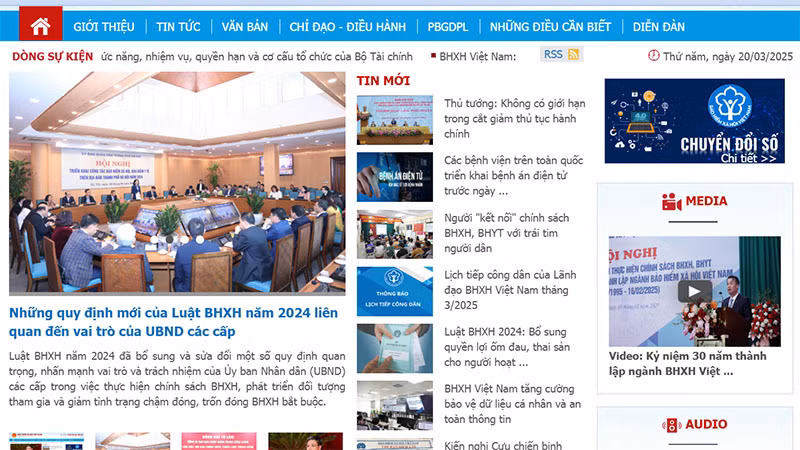Read 'Lịch tiếp công dân' tháng 3/2025 article
Viewport: 800px width, 450px height.
coord(510,290)
